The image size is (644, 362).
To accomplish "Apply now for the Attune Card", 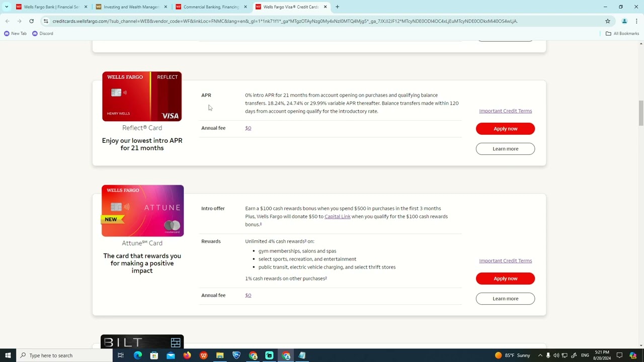I will (x=505, y=279).
